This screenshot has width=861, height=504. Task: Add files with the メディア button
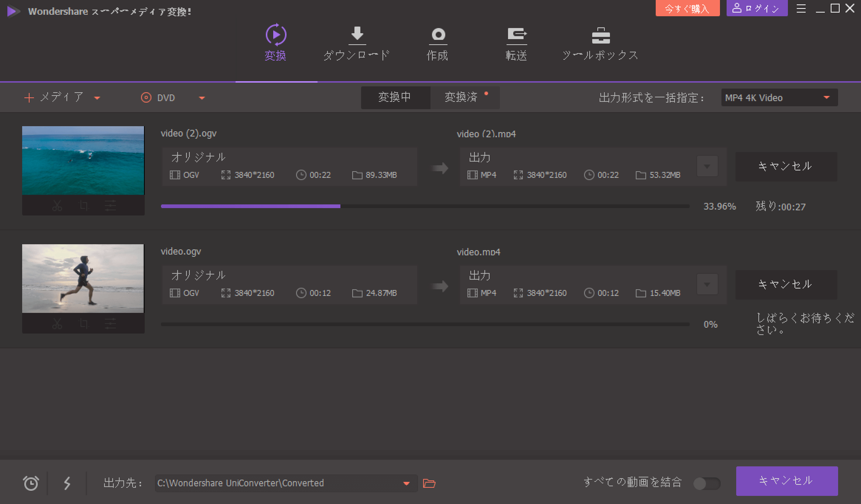[54, 97]
